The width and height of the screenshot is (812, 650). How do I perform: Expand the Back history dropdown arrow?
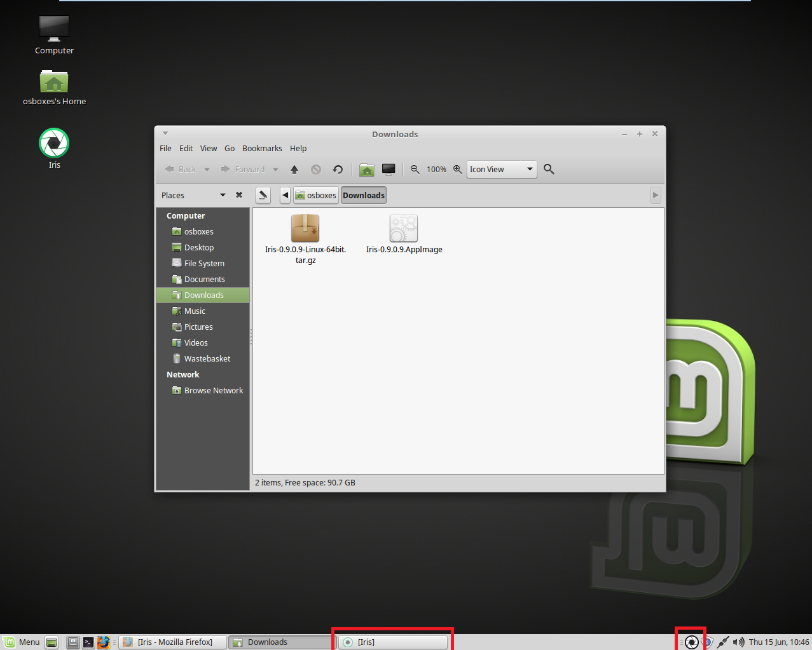point(207,170)
